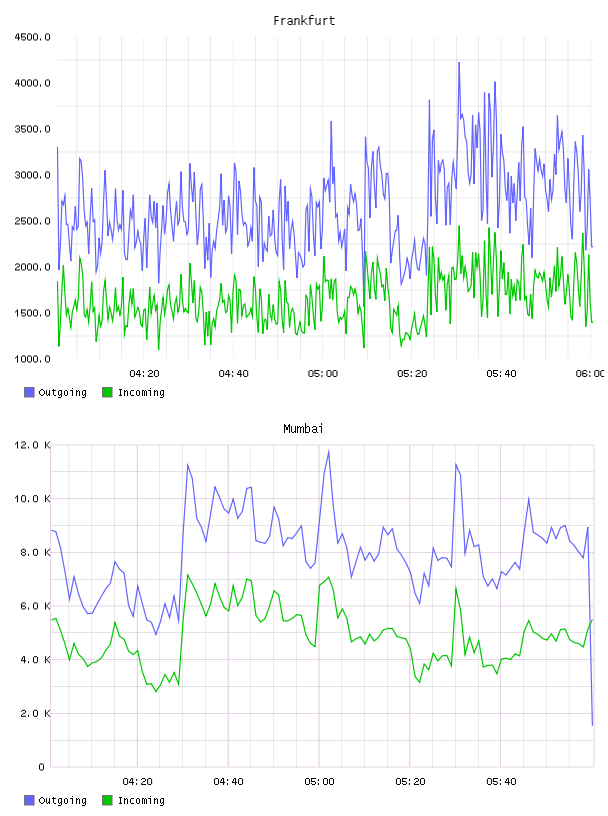Click the Frankfurt chart title
Viewport: 608px width, 816px height.
tap(304, 21)
